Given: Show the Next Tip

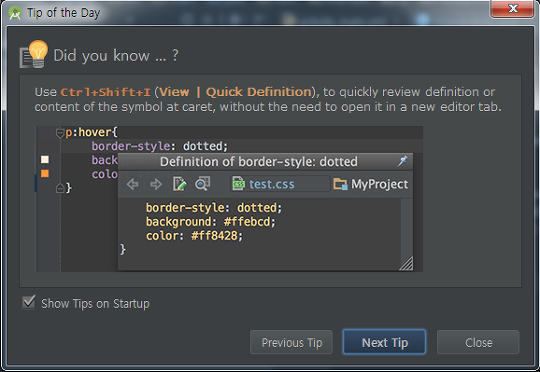Looking at the screenshot, I should pyautogui.click(x=384, y=342).
